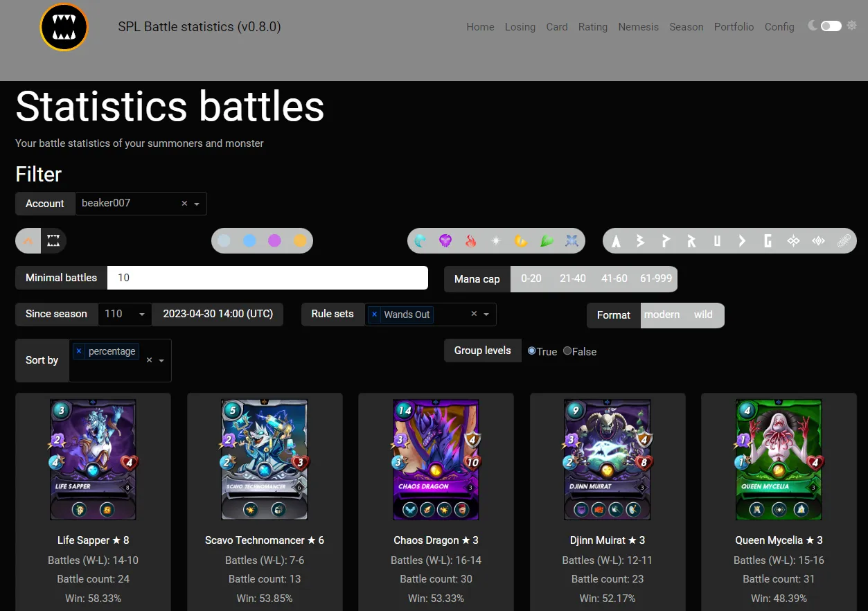The height and width of the screenshot is (611, 868).
Task: Toggle mana cap 41-60 filter
Action: [614, 278]
